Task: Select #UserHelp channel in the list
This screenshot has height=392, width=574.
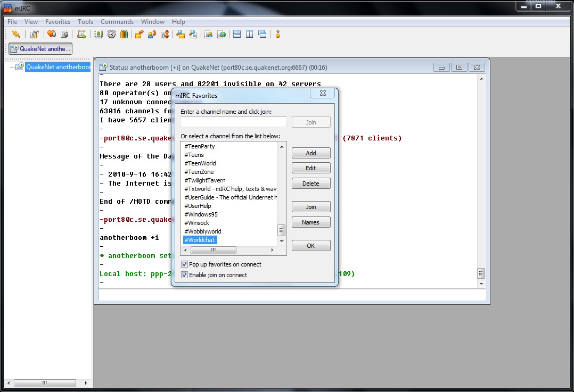Action: click(x=198, y=205)
